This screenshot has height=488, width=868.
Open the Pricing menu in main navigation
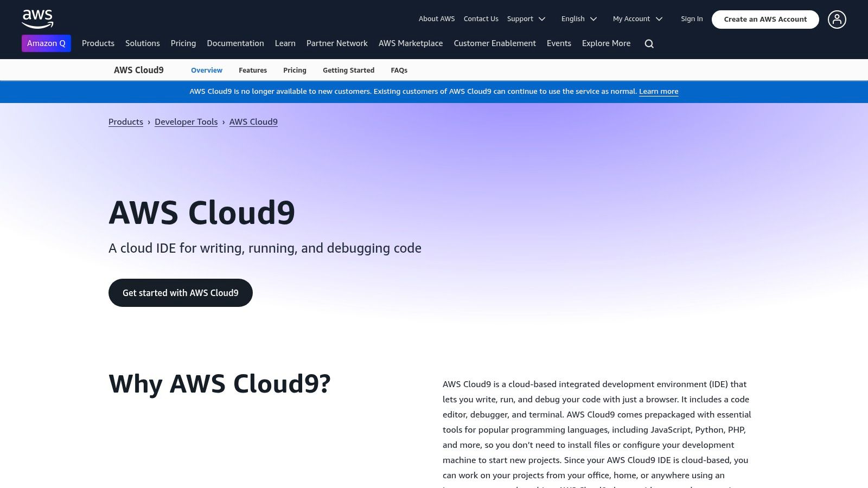(183, 43)
